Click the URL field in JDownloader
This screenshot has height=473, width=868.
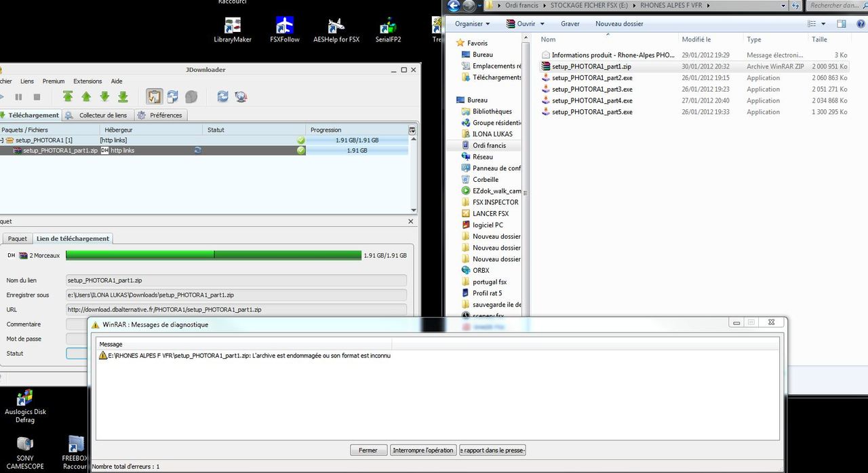coord(237,309)
